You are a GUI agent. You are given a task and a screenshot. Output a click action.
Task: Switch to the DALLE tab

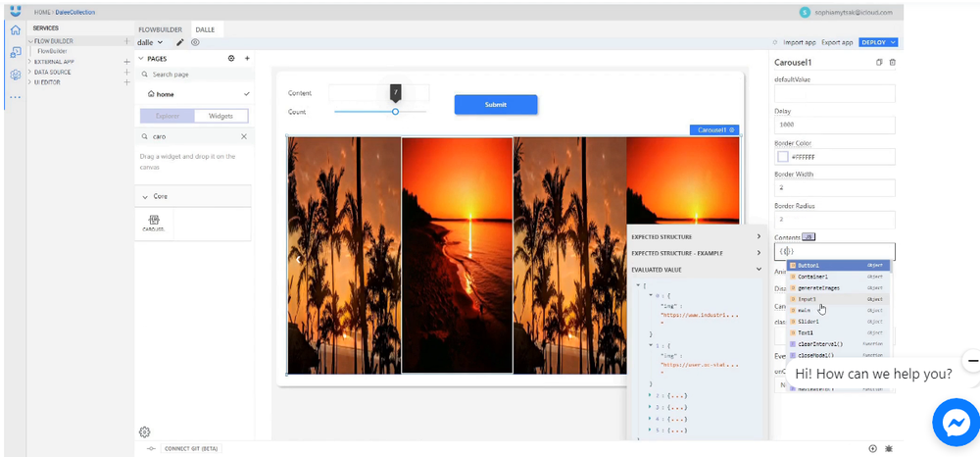pos(205,29)
